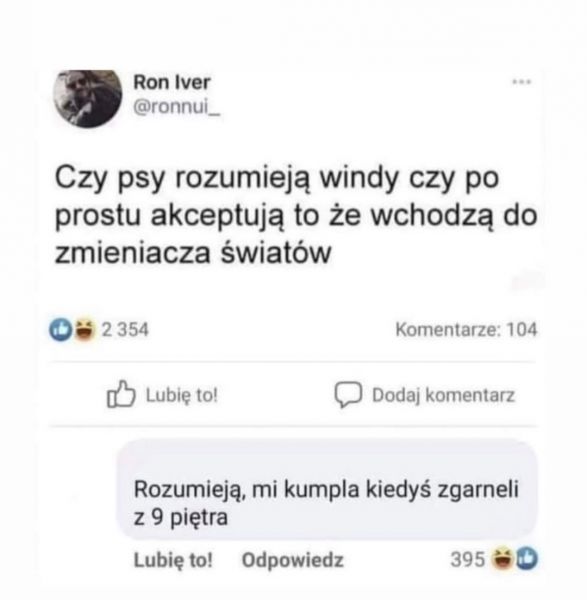The image size is (587, 600).
Task: Select the comment bubble about 9 piętra
Action: pos(327,490)
